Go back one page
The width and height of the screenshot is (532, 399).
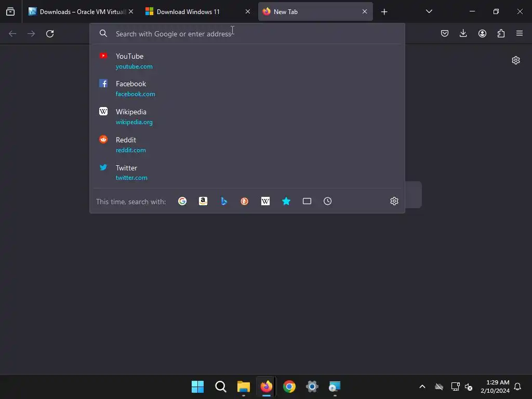coord(12,34)
